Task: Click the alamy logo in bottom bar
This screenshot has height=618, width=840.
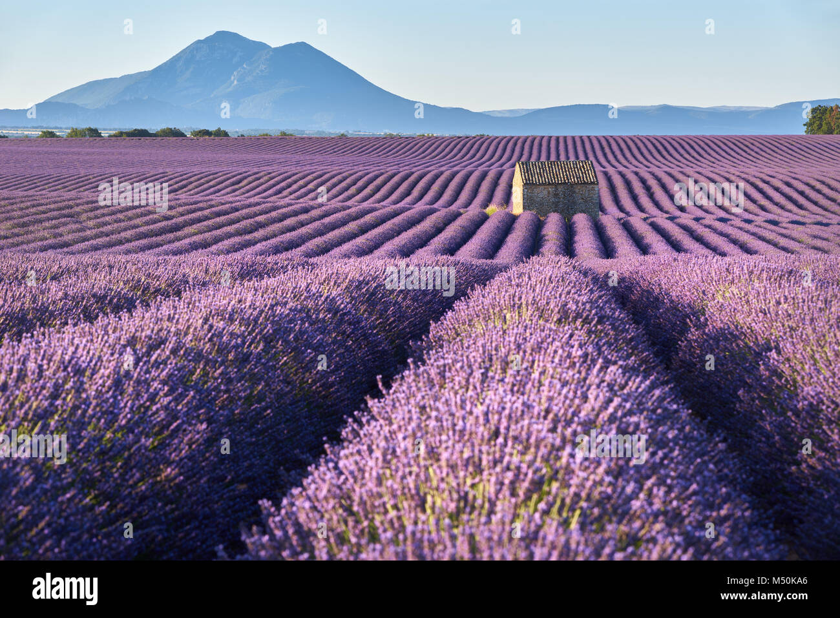Action: (x=65, y=588)
